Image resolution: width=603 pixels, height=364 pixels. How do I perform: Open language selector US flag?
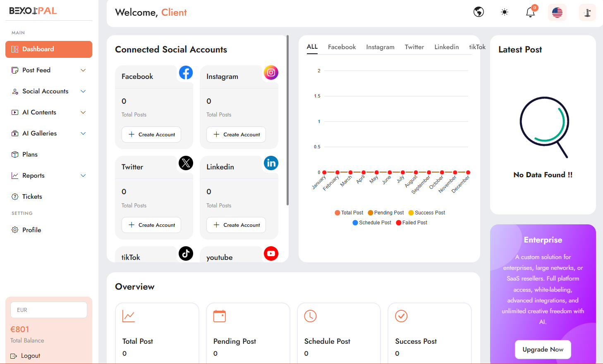coord(557,12)
